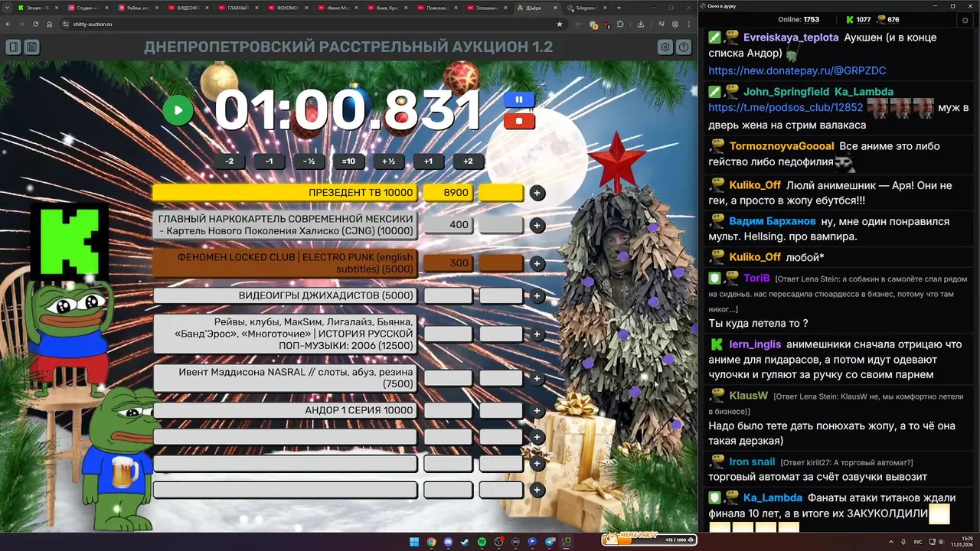The height and width of the screenshot is (551, 980).
Task: Switch to the Telegram browser tab
Action: (586, 8)
